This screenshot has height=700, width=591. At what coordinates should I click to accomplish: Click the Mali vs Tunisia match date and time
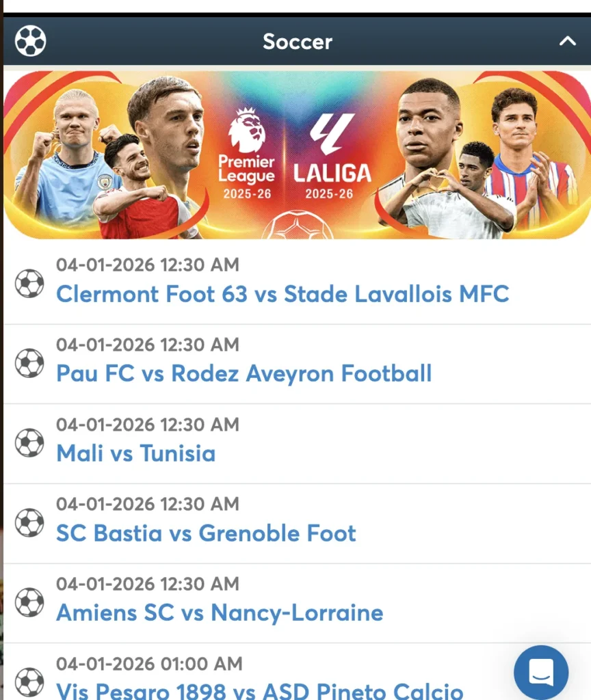point(147,425)
